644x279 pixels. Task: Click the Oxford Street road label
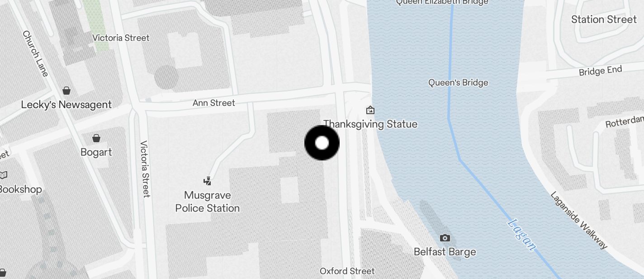347,271
